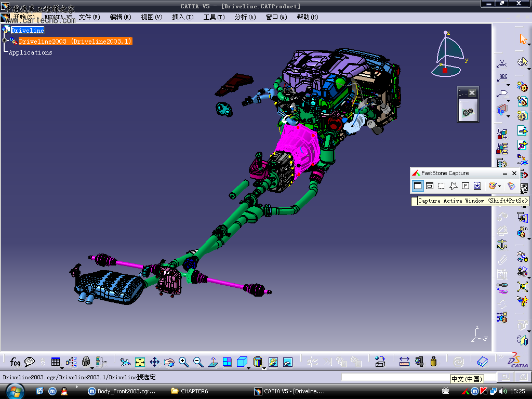Image resolution: width=532 pixels, height=399 pixels.
Task: Open the 分析(A) Analyze menu
Action: click(245, 17)
